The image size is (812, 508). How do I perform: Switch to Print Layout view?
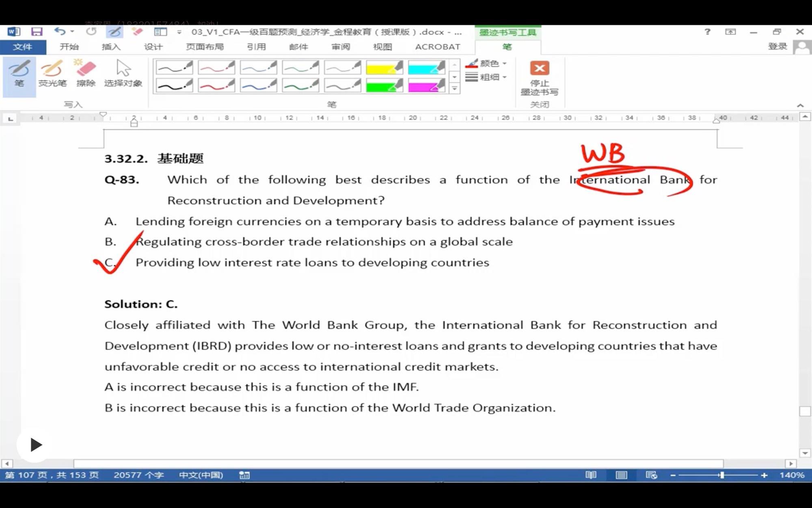point(621,475)
